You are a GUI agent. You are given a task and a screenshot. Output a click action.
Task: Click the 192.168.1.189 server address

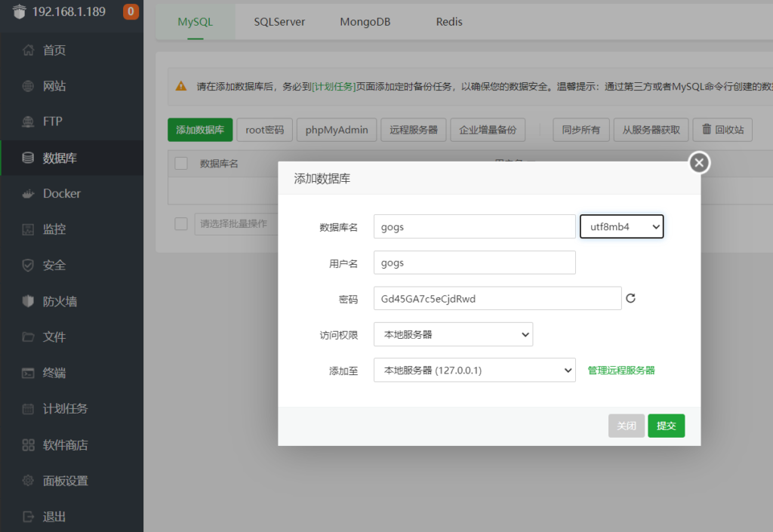(x=69, y=11)
